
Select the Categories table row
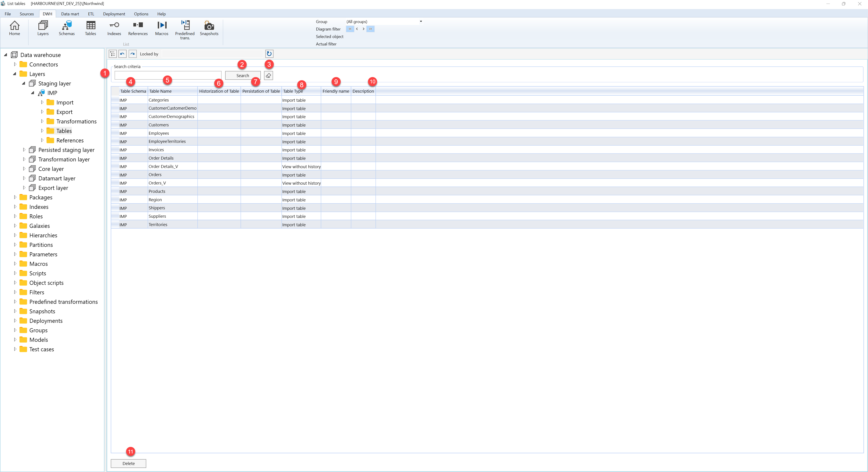487,100
